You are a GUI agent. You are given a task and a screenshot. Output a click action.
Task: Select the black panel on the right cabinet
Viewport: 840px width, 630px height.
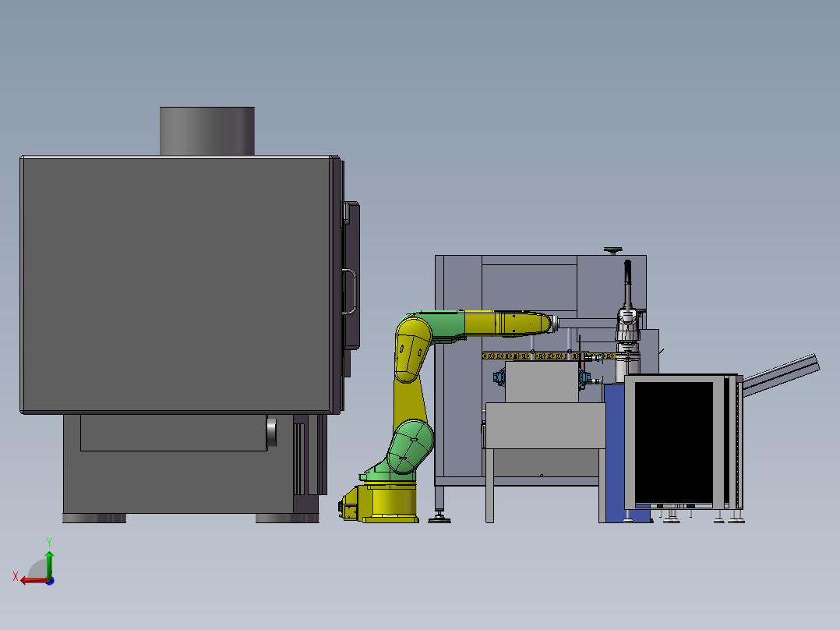tap(674, 442)
